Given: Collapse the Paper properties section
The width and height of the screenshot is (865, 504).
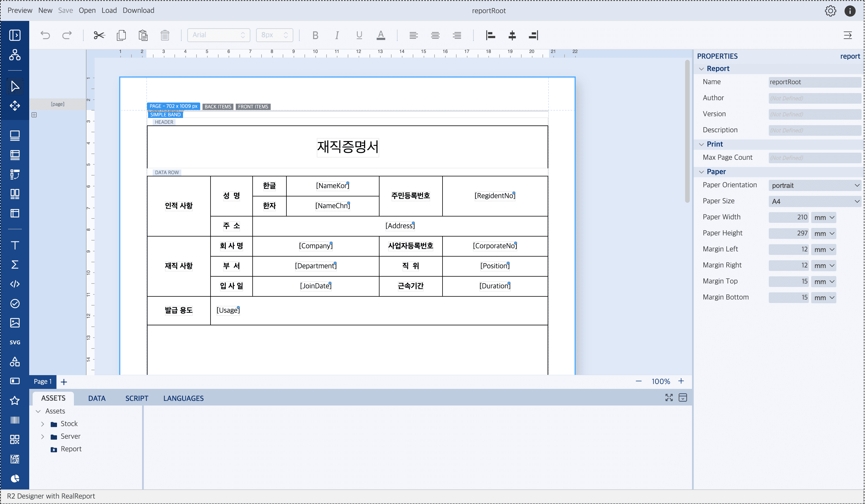Looking at the screenshot, I should coord(701,172).
